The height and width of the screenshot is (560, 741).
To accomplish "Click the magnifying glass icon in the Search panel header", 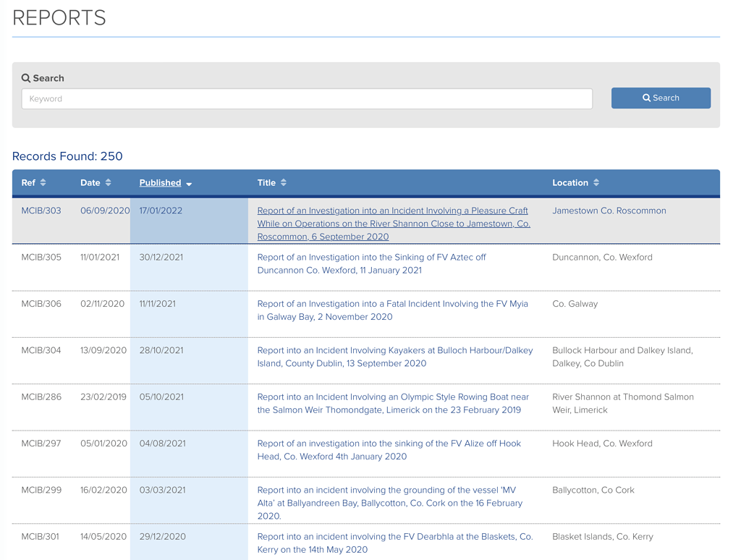I will pos(26,77).
